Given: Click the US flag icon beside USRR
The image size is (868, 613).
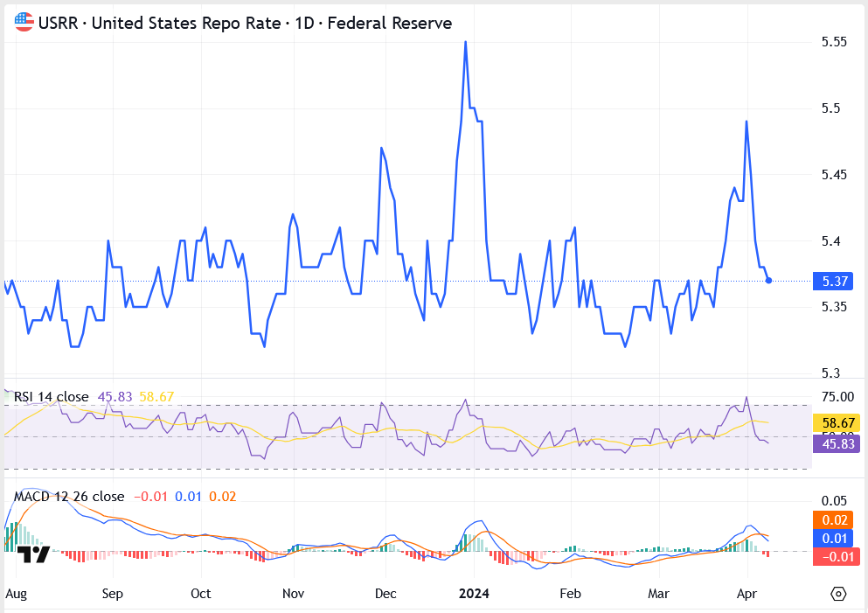Looking at the screenshot, I should tap(24, 23).
